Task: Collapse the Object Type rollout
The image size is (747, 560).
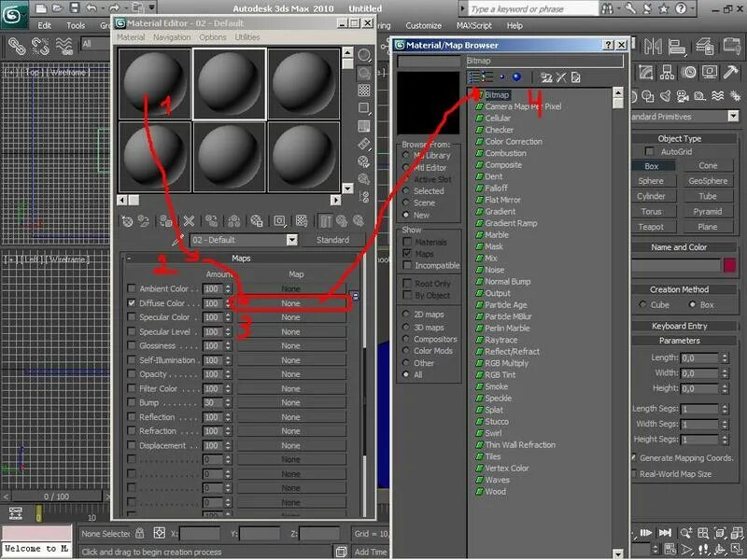Action: click(680, 138)
